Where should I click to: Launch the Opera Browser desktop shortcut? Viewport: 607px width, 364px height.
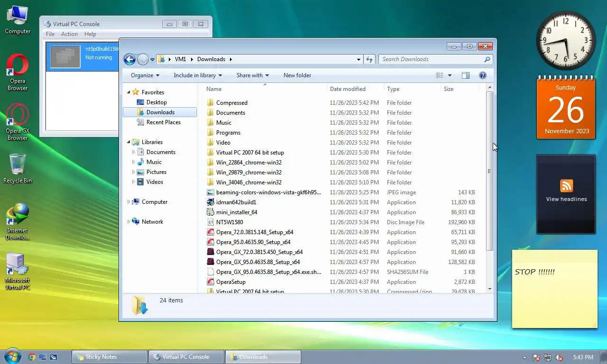click(x=18, y=72)
